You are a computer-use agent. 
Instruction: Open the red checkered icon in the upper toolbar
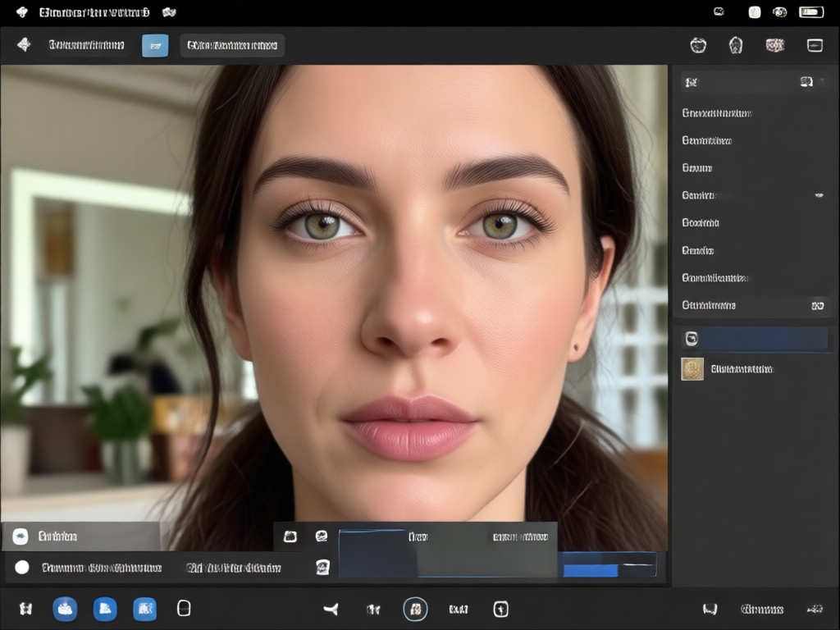775,45
